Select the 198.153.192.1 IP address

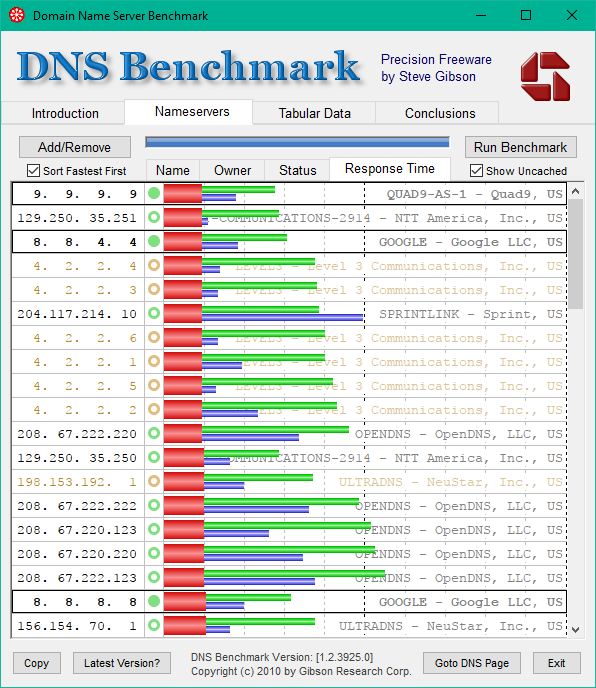[78, 481]
